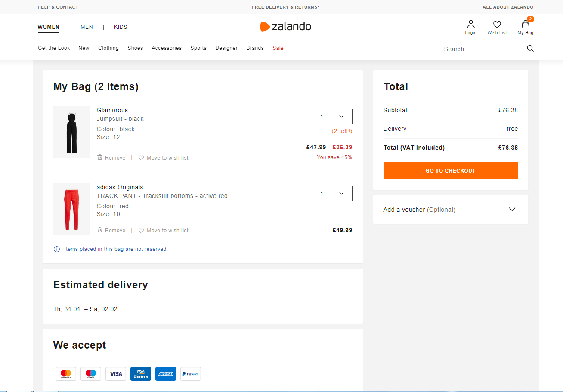Click GO TO CHECKOUT button
Image resolution: width=563 pixels, height=392 pixels.
[x=450, y=171]
